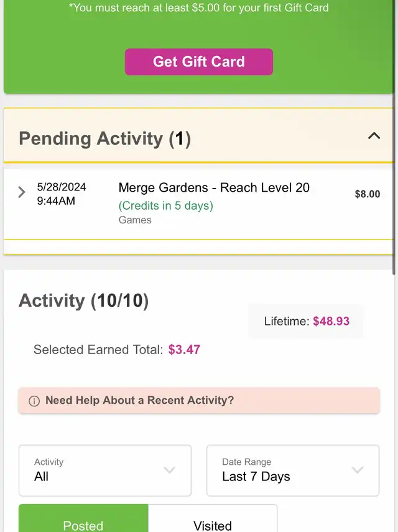The width and height of the screenshot is (398, 532).
Task: Click the chevron arrow inside the Activity dropdown
Action: pos(169,470)
